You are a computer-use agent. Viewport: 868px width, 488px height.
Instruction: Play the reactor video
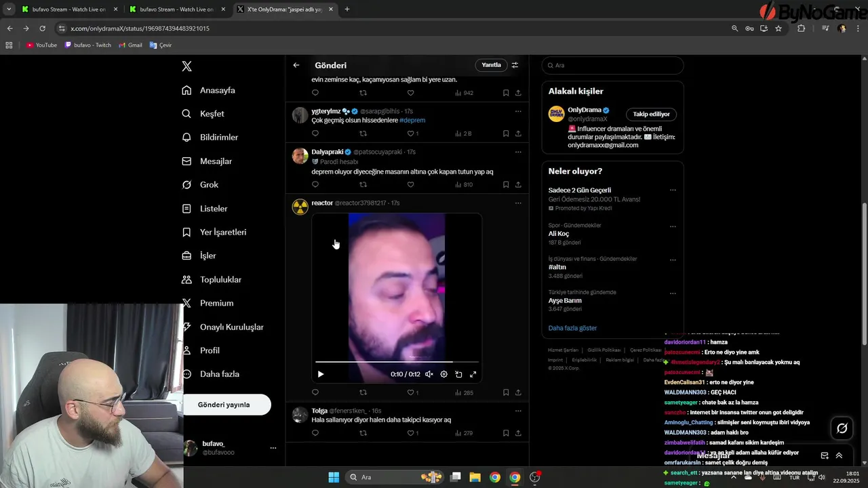321,374
